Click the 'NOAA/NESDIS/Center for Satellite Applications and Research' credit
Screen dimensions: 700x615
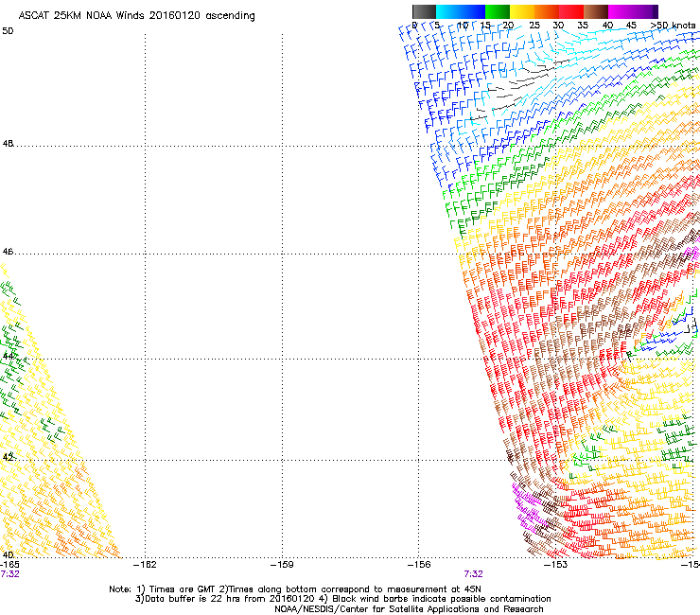[409, 609]
